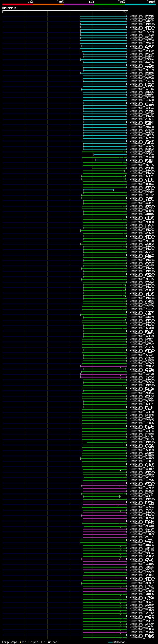The image size is (158, 644).
Task: Select the purple ~60% identity legend segment
Action: tap(79, 4)
